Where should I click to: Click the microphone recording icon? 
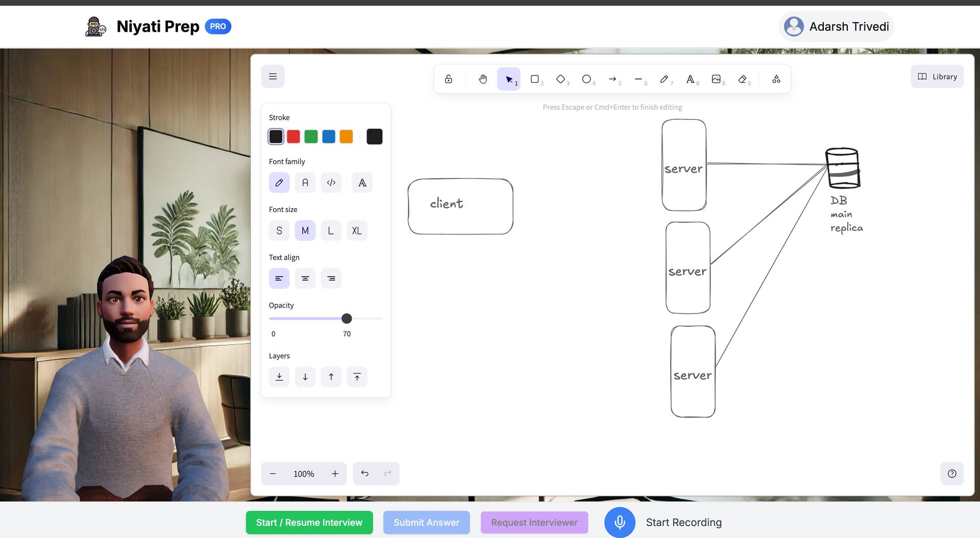[619, 522]
